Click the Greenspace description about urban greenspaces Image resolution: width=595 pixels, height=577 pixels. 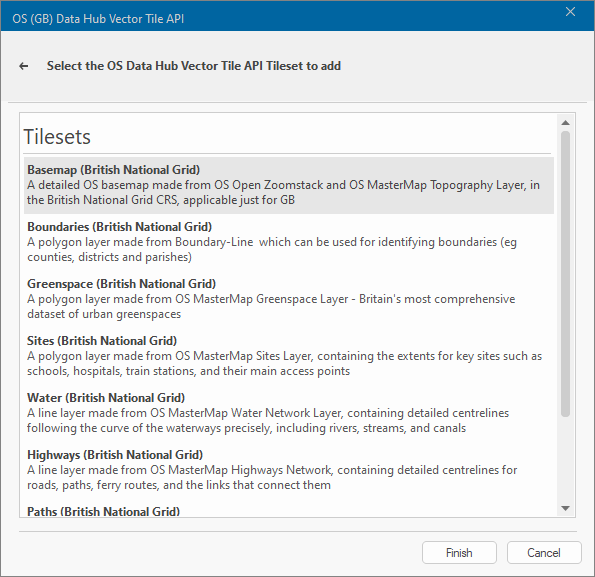[x=271, y=307]
